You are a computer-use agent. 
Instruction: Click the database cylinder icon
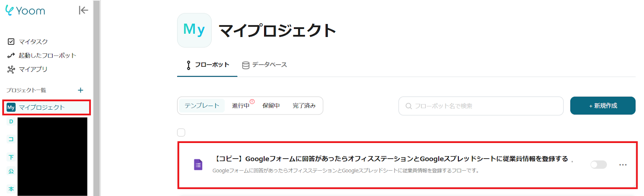(246, 65)
